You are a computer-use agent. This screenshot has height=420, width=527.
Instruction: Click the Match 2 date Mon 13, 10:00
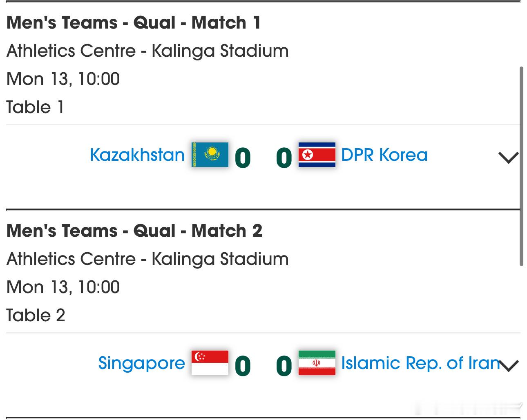click(63, 287)
